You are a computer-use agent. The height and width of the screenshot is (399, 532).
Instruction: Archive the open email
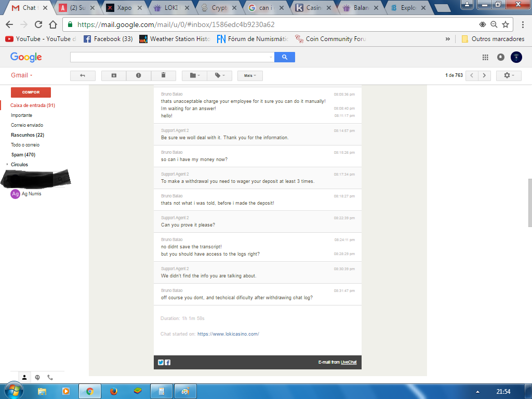pos(114,76)
